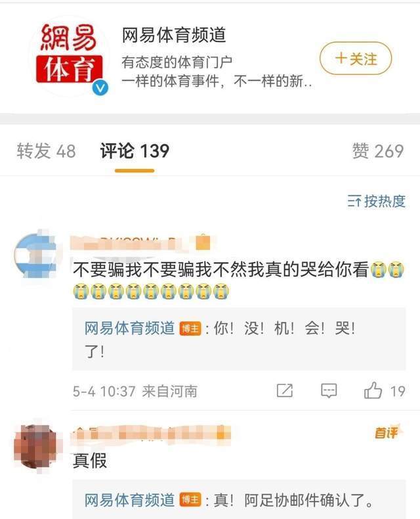Open 网易体育频道 link in first reply
The image size is (420, 519).
(130, 328)
